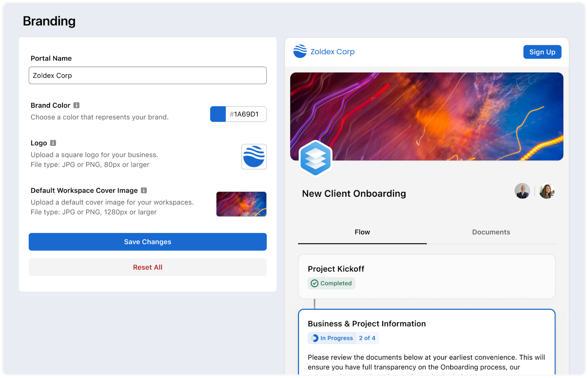Select the Flow tab

[362, 232]
